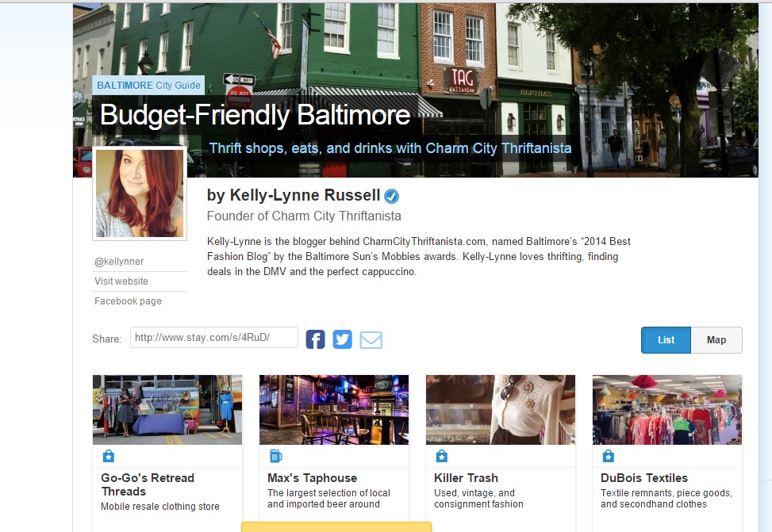This screenshot has width=772, height=532.
Task: Share guide via email envelope icon
Action: [371, 339]
